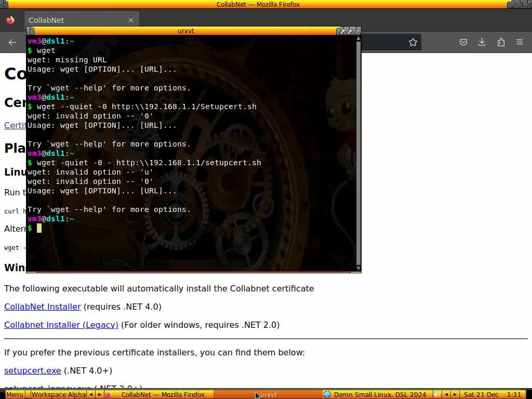Close the CollabNet browser tab

coord(130,20)
